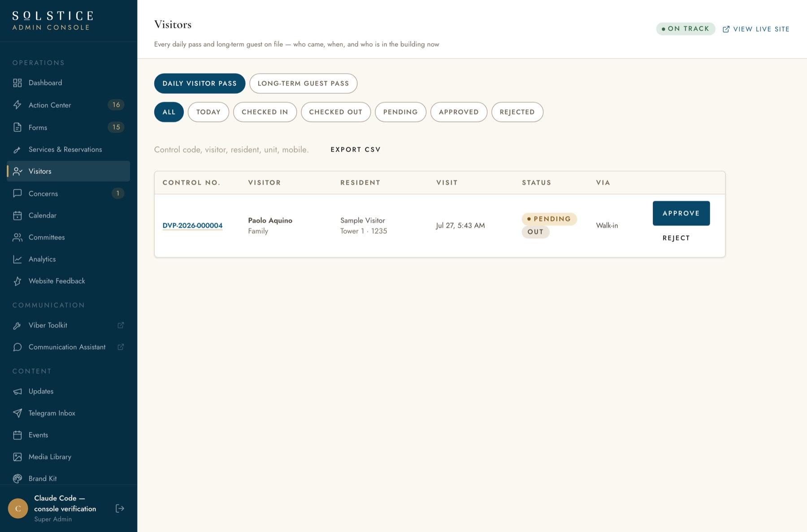Image resolution: width=807 pixels, height=532 pixels.
Task: Select the Daily Visitor Pass tab
Action: coord(200,83)
